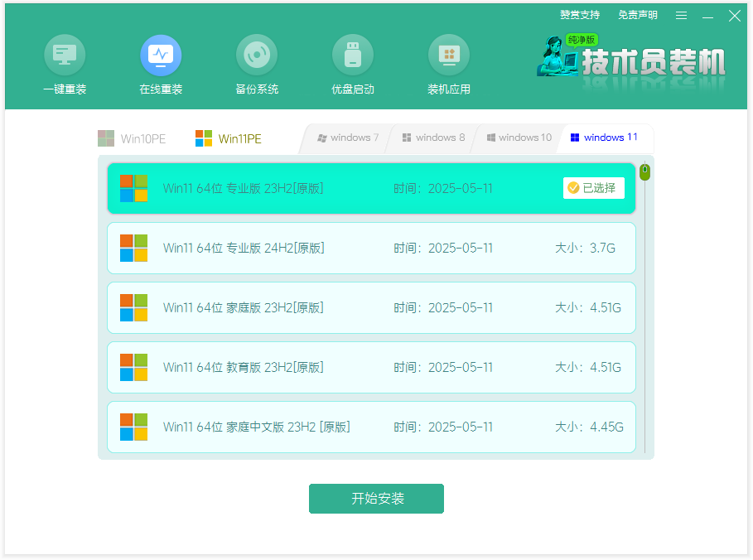Click the Windows logo of 专业版 24H2
Image resolution: width=753 pixels, height=560 pixels.
[x=133, y=248]
